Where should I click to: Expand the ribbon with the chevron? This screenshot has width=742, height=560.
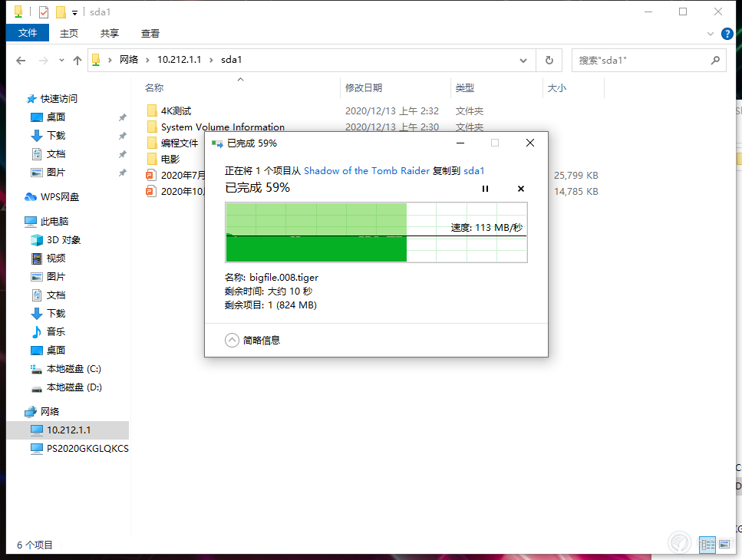(x=711, y=34)
